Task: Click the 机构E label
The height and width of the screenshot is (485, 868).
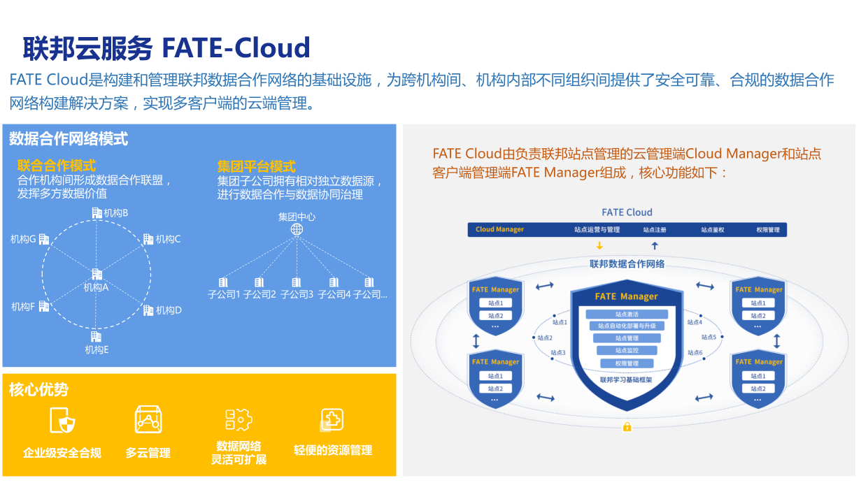Action: coord(97,349)
